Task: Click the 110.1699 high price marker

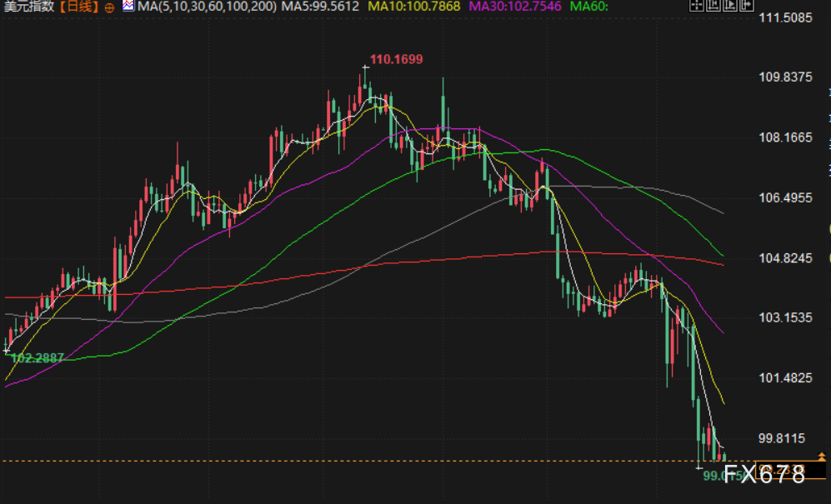Action: coord(396,59)
